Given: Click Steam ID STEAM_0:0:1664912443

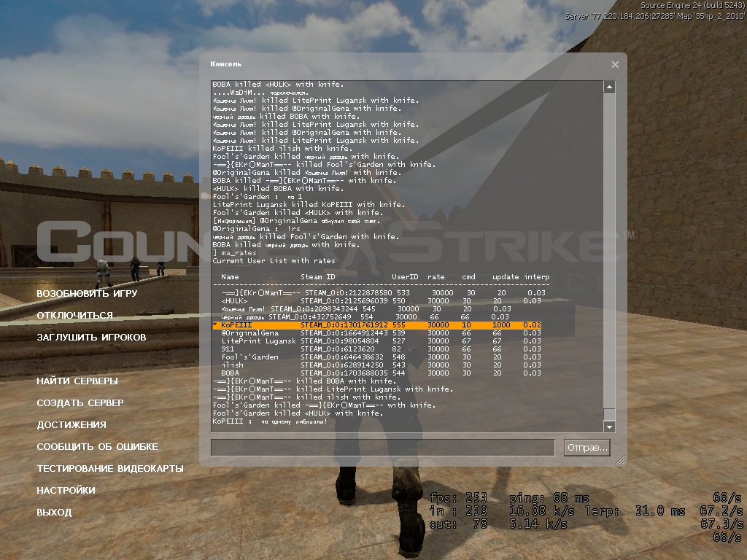Looking at the screenshot, I should click(x=344, y=333).
